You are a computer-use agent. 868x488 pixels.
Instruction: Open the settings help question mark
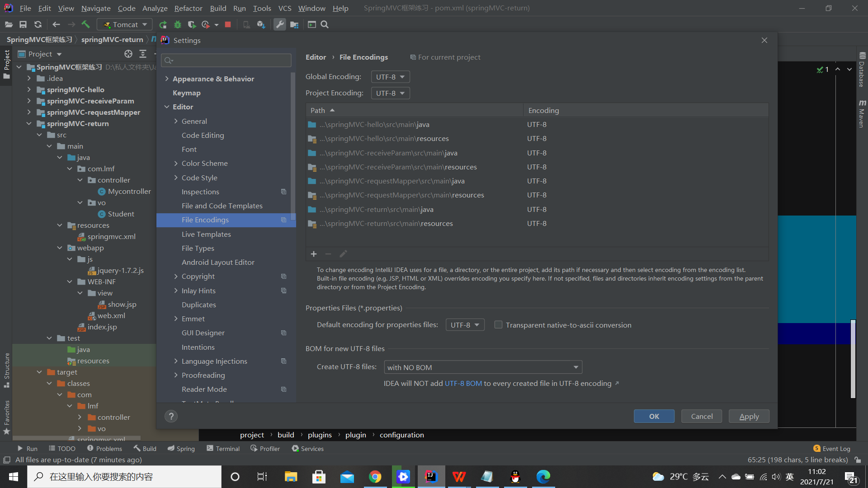171,416
